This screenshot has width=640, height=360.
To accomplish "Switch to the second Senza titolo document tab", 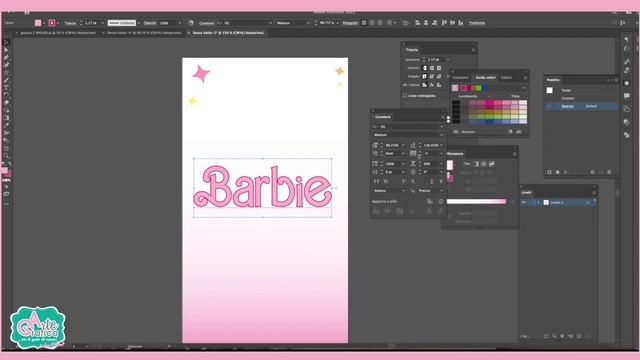I will [144, 33].
